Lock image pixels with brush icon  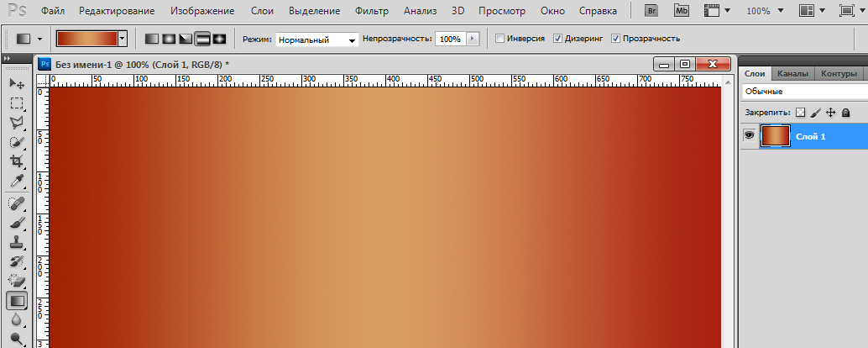815,113
